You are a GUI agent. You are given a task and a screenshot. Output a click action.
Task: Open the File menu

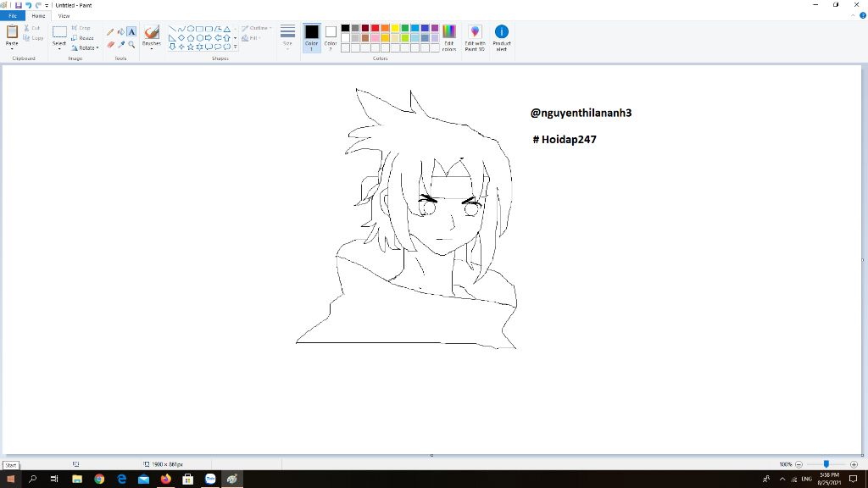12,16
